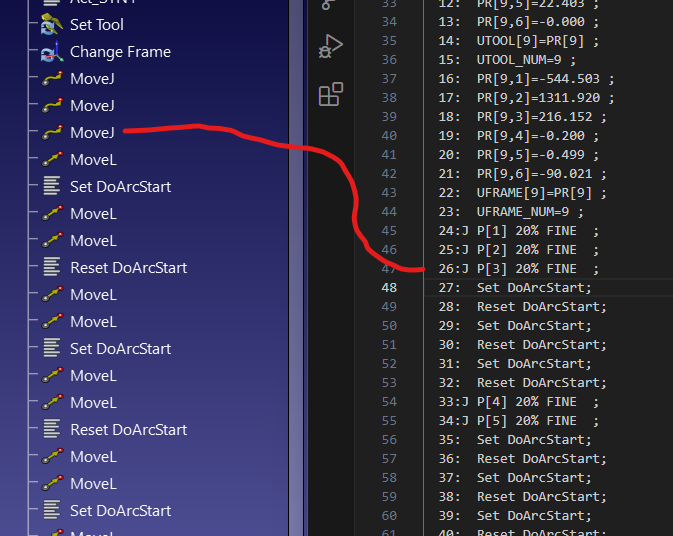Select the last Reset DoArcStart instruction

[x=128, y=430]
